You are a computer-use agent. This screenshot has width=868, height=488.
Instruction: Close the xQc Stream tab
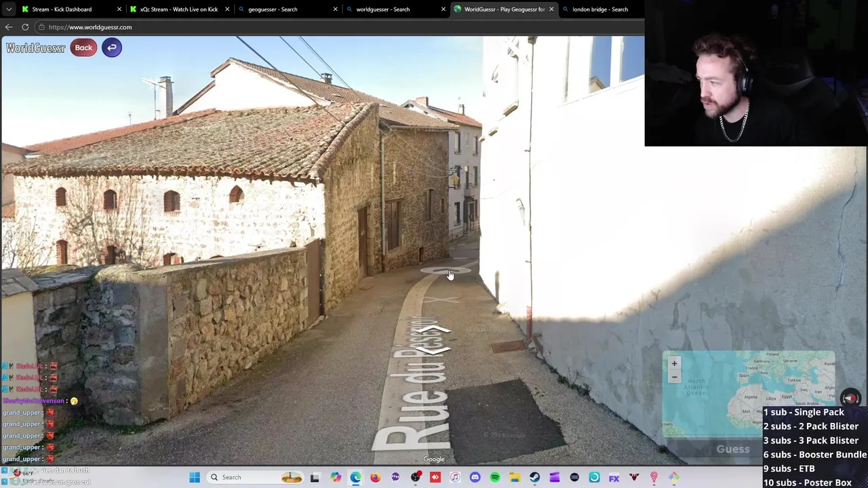coord(227,9)
